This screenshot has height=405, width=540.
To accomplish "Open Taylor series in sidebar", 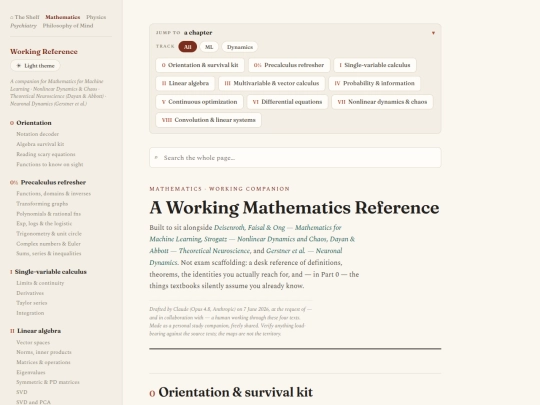I will click(x=32, y=303).
